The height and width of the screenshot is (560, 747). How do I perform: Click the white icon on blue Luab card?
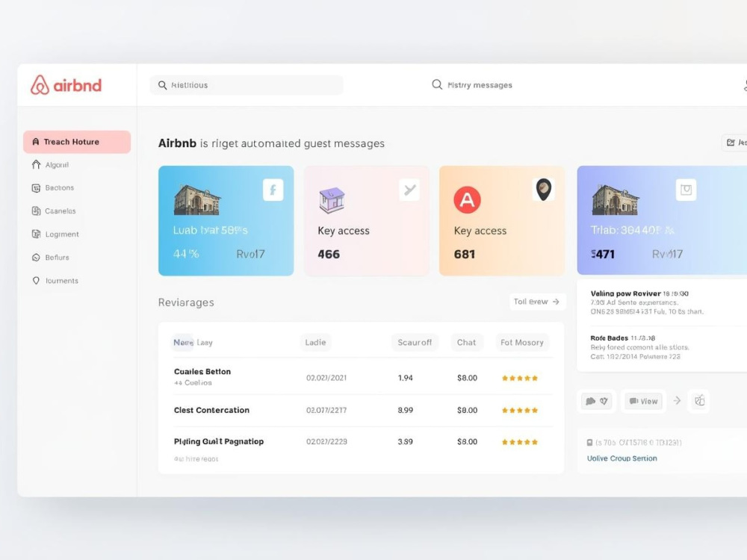[x=273, y=190]
